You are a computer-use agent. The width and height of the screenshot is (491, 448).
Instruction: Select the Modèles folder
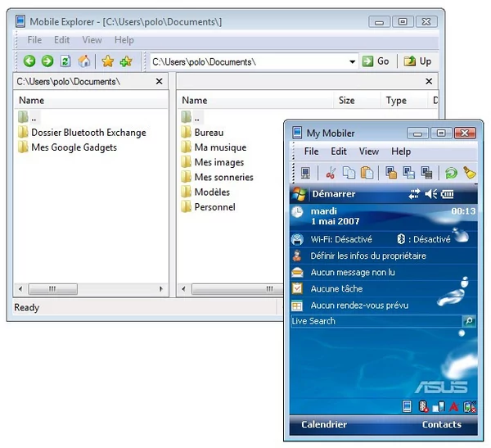205,192
